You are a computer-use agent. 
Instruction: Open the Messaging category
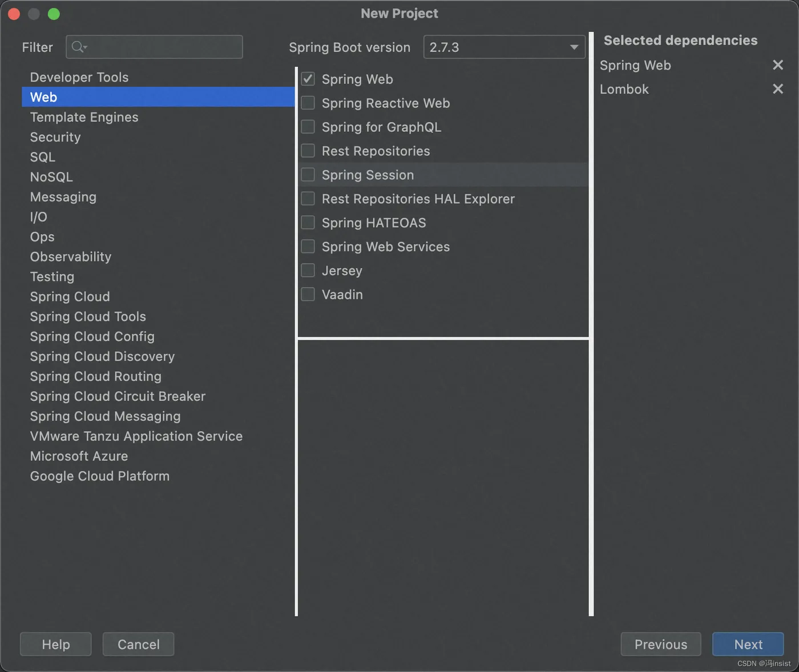pyautogui.click(x=158, y=197)
